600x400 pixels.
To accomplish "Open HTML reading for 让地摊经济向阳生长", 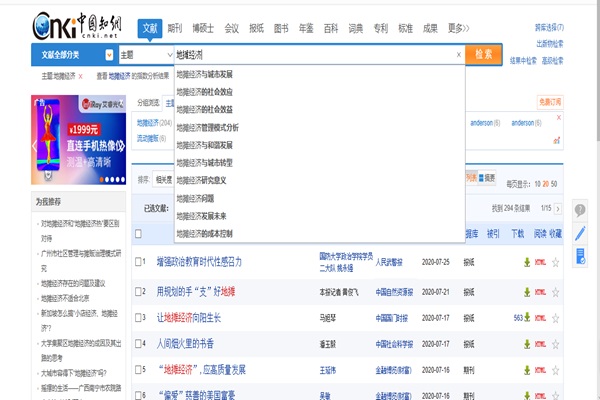I will (x=540, y=318).
